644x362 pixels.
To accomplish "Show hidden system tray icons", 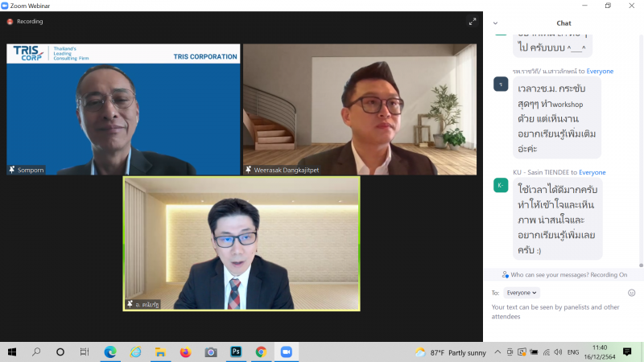I will [x=497, y=352].
